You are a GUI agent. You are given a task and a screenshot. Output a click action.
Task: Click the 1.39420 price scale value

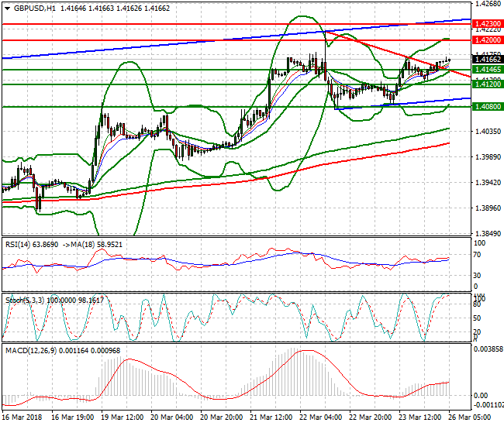pyautogui.click(x=488, y=183)
